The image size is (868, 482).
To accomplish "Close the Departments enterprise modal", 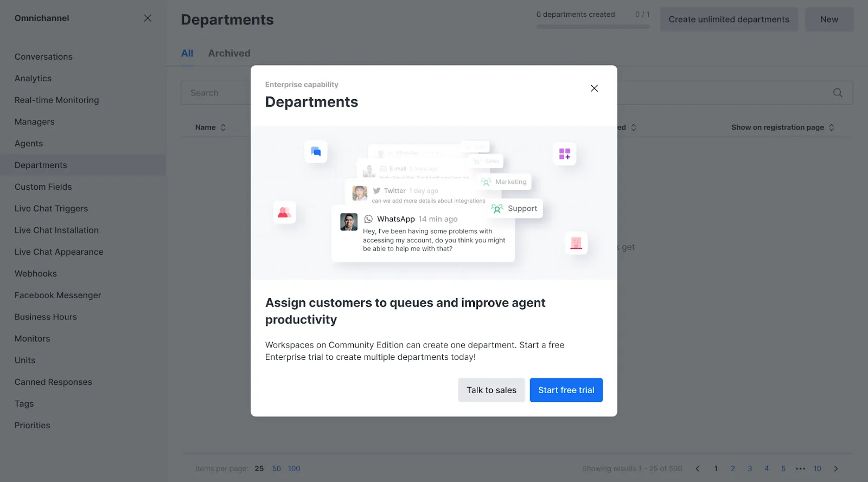I will point(594,88).
